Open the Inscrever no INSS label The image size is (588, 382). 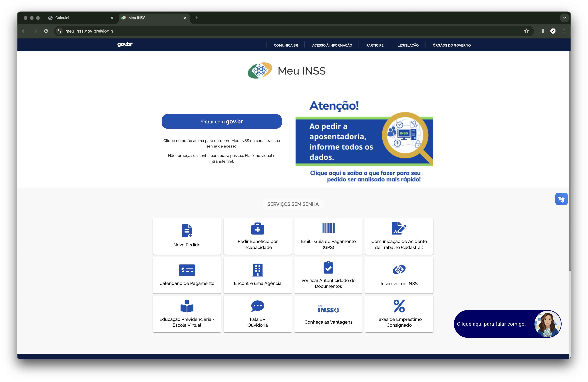(399, 284)
